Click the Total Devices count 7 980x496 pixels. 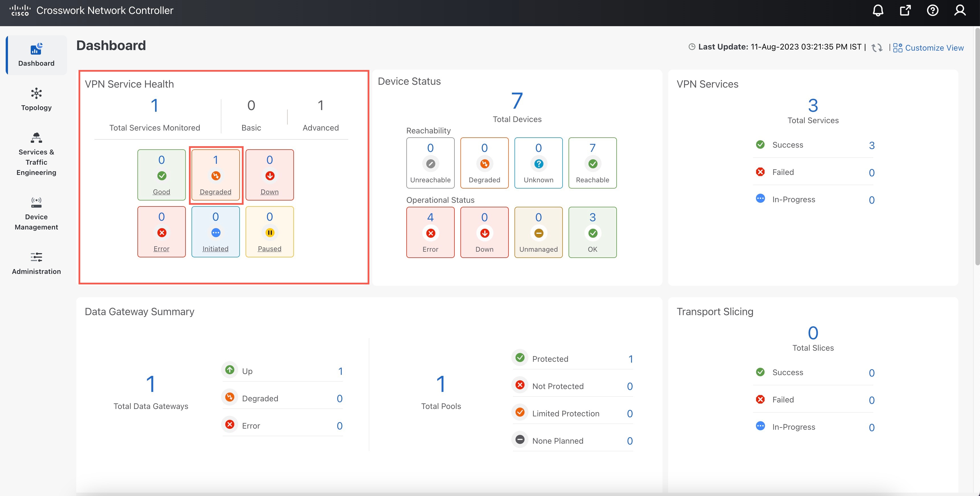click(x=517, y=101)
